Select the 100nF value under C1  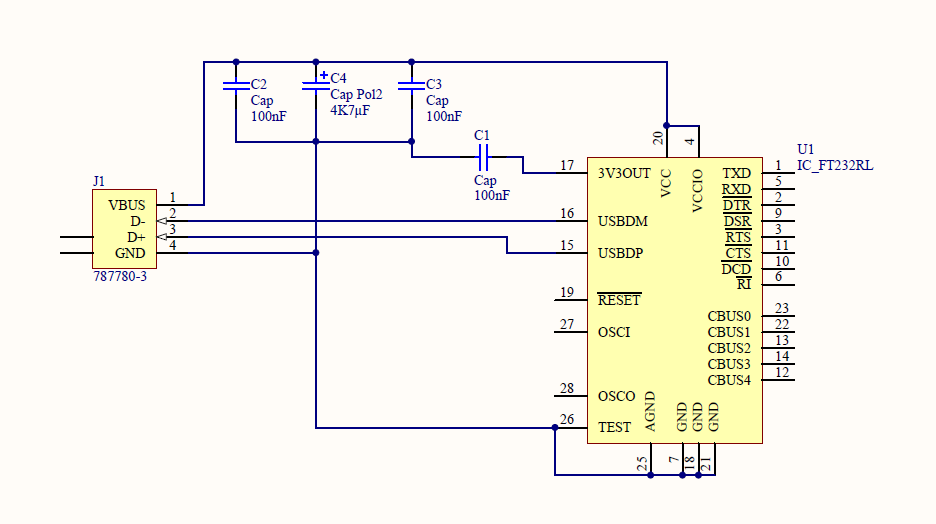[492, 196]
